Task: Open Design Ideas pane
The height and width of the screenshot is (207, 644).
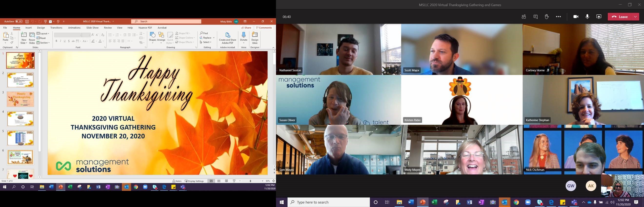Action: (255, 38)
